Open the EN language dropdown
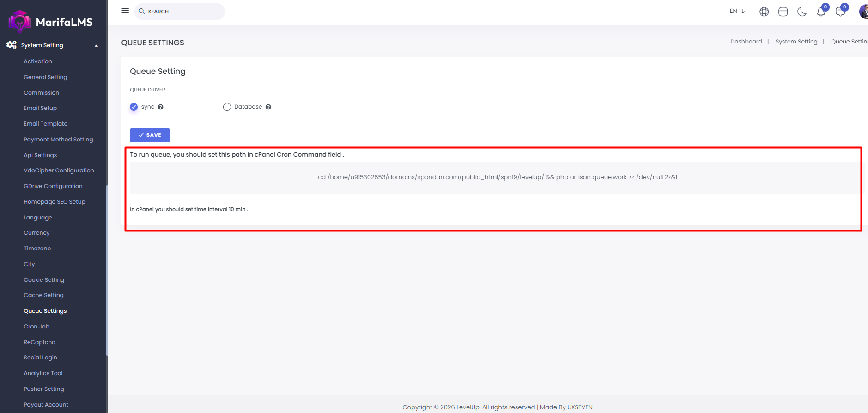 point(737,11)
